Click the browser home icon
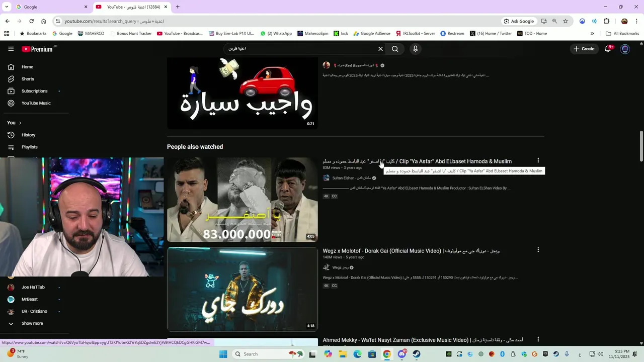 coord(43,21)
